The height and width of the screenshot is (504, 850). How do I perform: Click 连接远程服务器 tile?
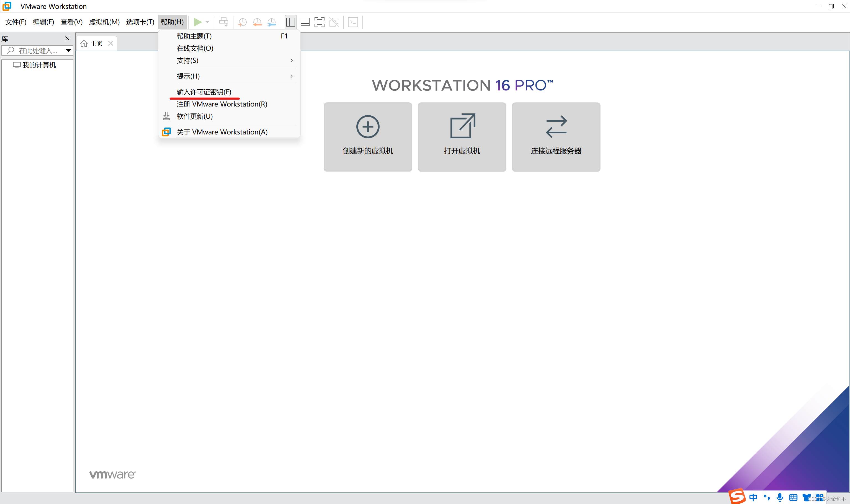click(556, 137)
